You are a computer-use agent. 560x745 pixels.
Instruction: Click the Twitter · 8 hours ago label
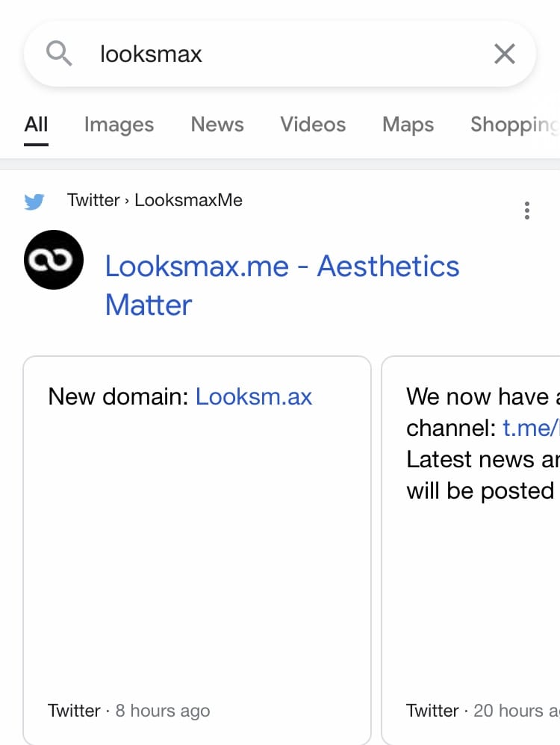tap(129, 711)
